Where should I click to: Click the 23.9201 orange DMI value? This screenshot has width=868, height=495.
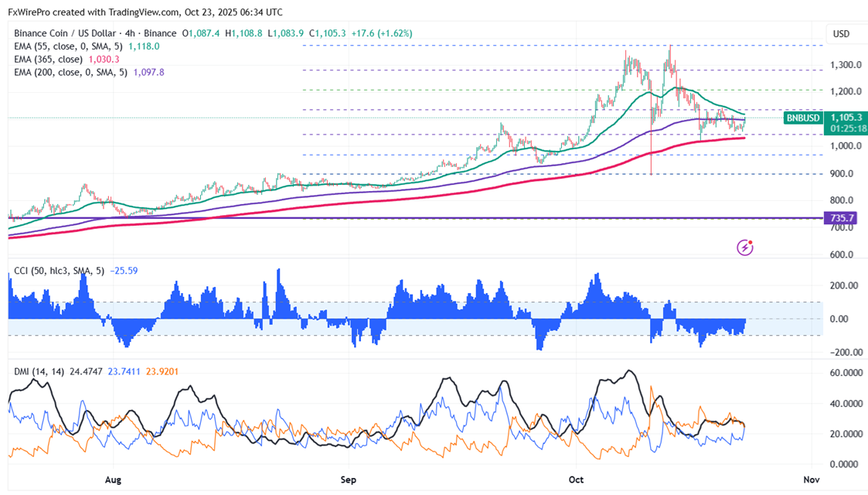(x=162, y=371)
